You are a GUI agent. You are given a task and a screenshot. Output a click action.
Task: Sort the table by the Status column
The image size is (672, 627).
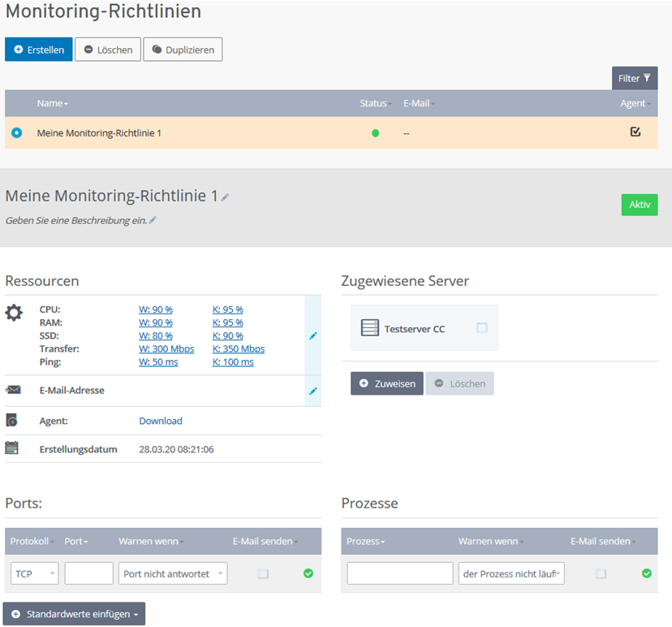374,103
